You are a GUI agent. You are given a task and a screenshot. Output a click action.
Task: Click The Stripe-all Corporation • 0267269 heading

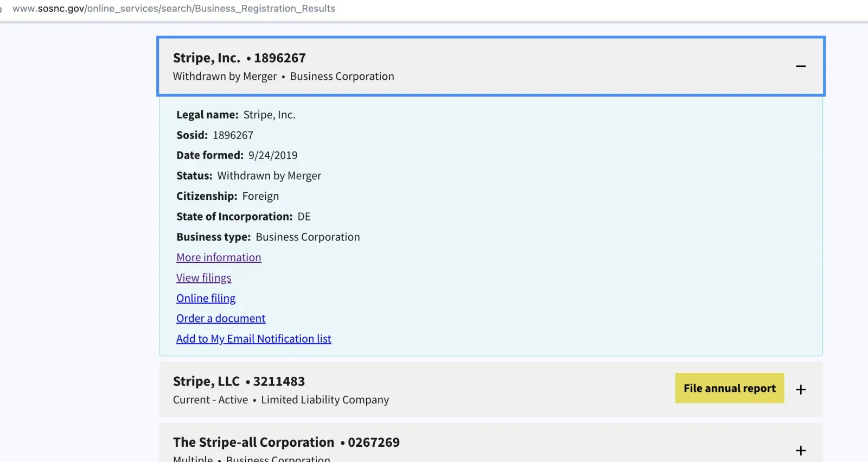coord(286,442)
